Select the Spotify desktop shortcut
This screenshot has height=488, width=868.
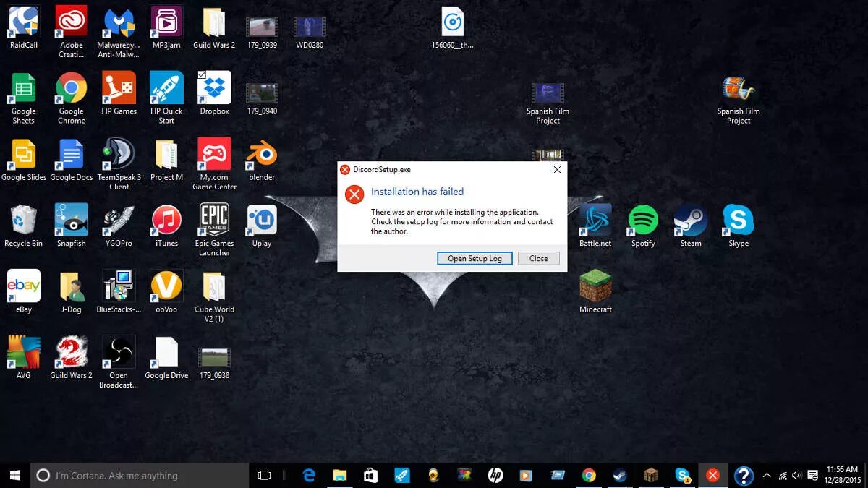(x=643, y=226)
